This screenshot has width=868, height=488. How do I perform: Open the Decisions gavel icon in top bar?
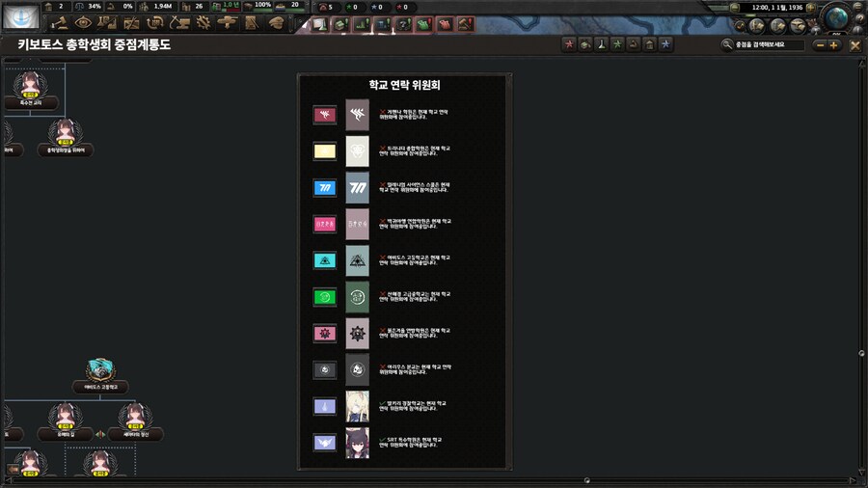coord(61,22)
